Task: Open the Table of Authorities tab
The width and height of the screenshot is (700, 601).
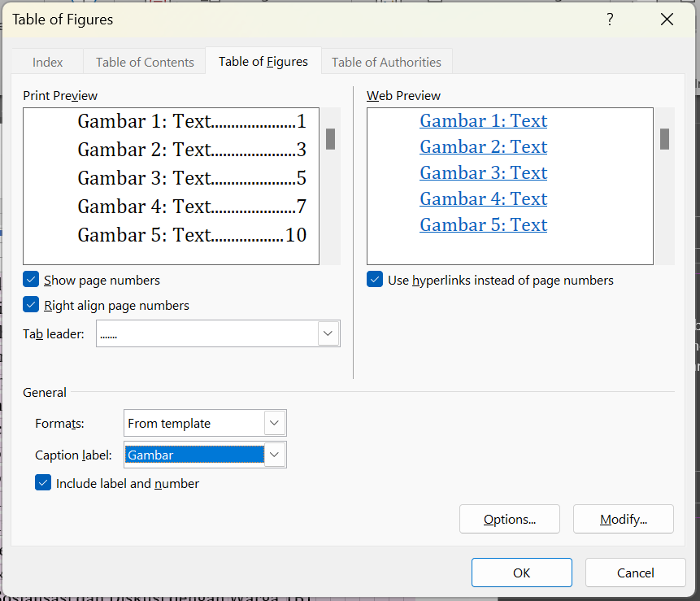Action: pos(386,62)
